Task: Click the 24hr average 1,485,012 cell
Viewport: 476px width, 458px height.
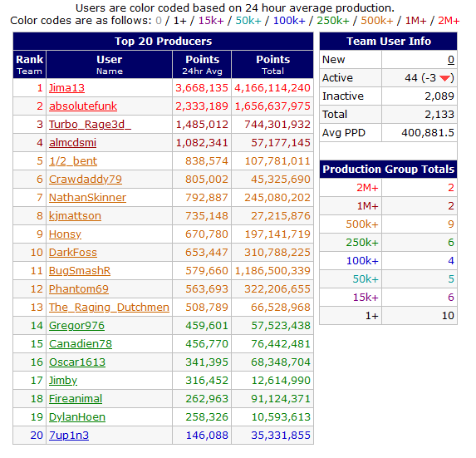Action: [202, 125]
